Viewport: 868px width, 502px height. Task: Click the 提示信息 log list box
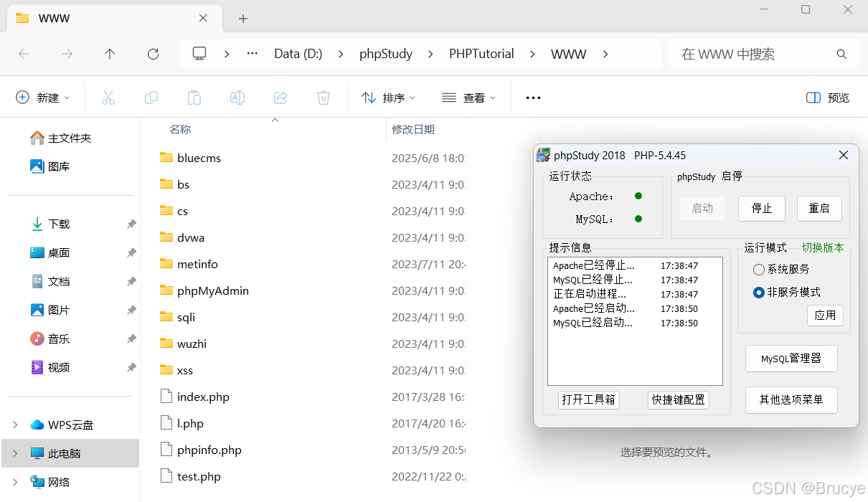[635, 321]
